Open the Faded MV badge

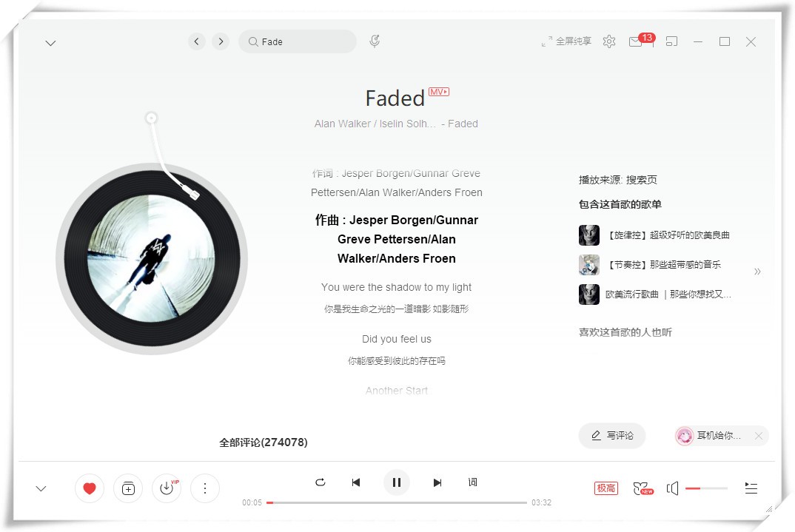coord(438,92)
